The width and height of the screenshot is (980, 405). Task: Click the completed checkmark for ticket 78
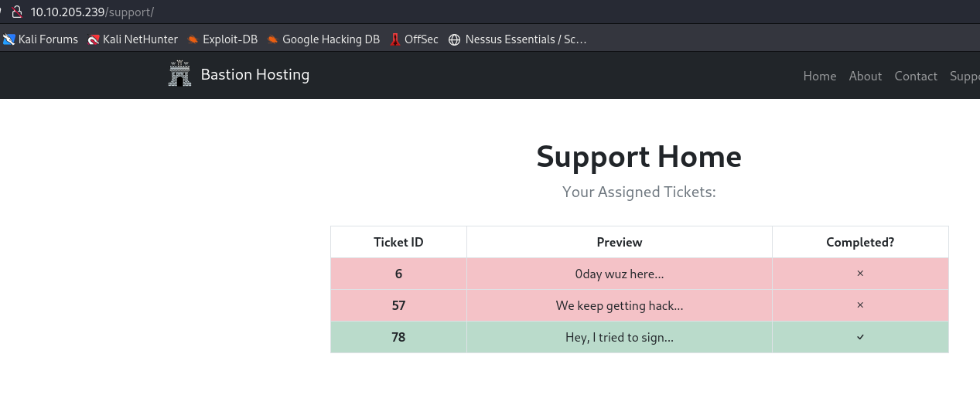point(860,337)
